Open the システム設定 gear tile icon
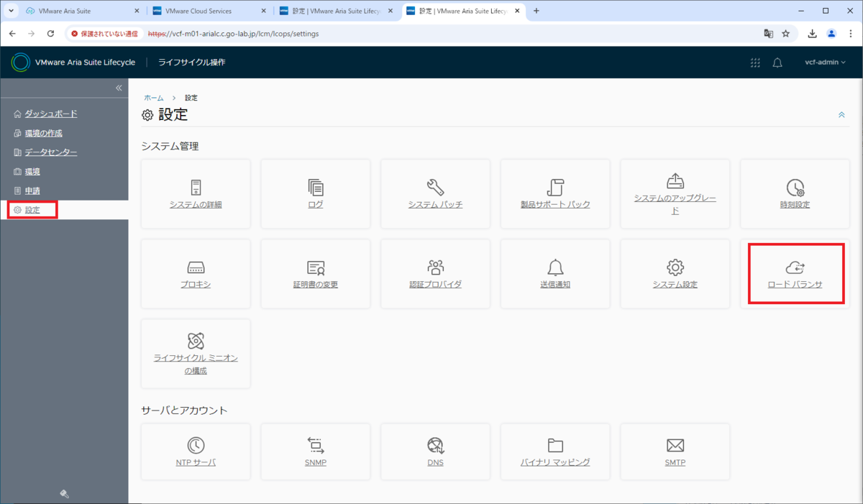The image size is (863, 504). [x=675, y=267]
